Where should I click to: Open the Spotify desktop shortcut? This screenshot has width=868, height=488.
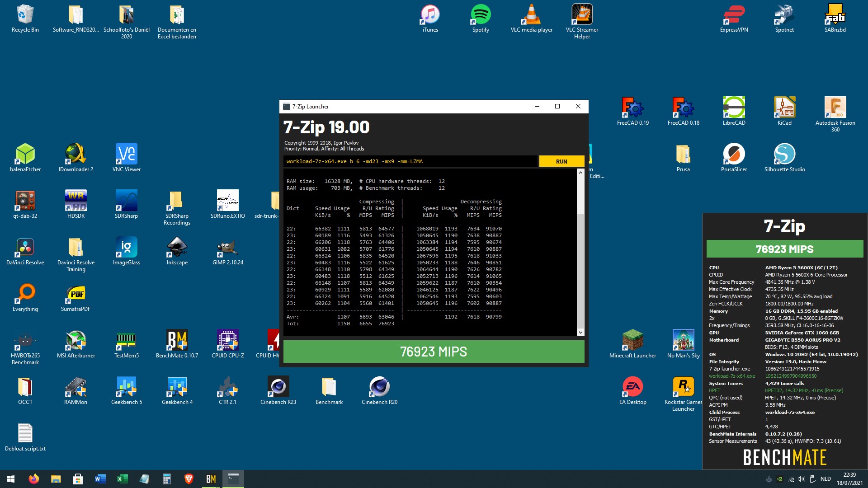481,19
